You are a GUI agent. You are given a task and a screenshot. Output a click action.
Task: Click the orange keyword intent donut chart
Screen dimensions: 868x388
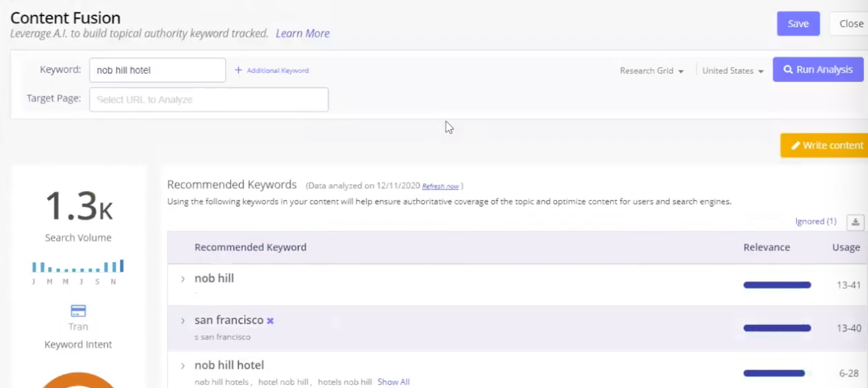tap(78, 381)
